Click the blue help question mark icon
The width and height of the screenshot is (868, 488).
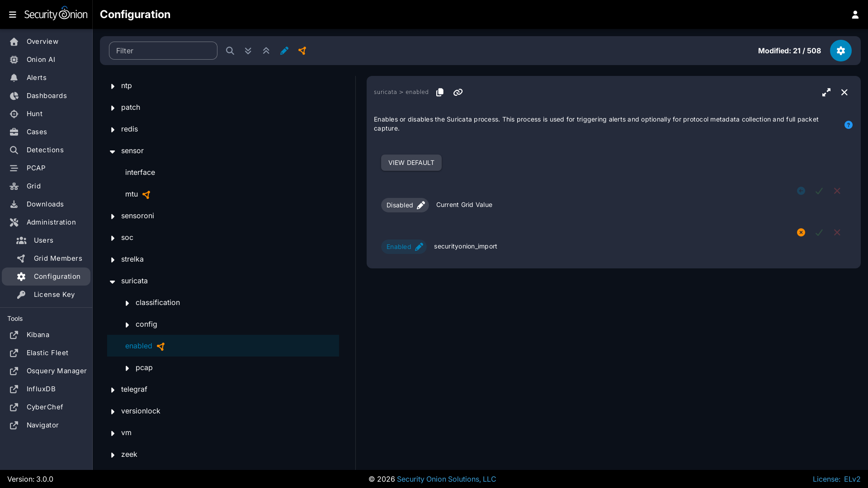click(x=849, y=125)
